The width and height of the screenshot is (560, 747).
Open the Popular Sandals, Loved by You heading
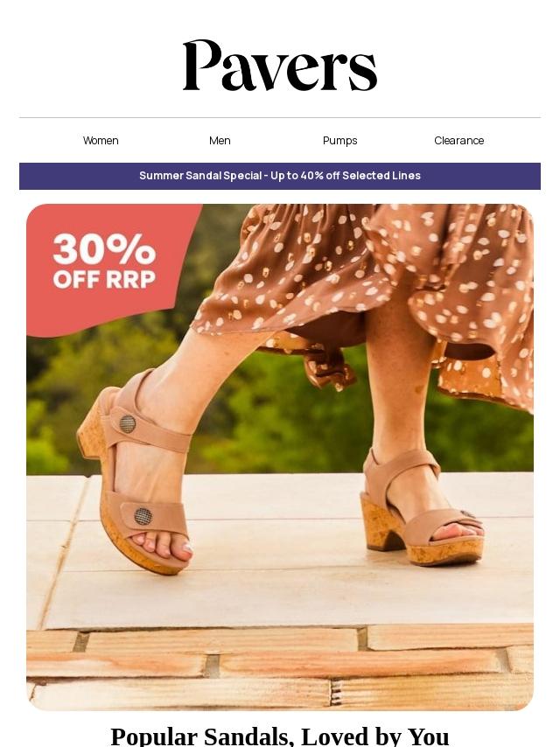280,736
